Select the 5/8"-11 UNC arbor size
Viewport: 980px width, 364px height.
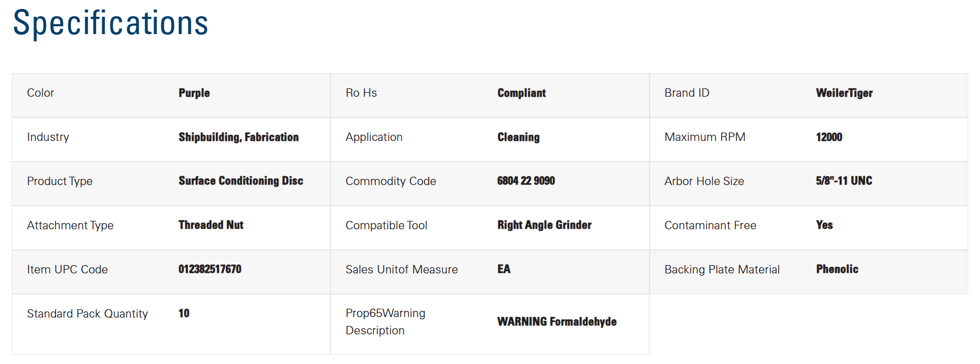coord(844,181)
